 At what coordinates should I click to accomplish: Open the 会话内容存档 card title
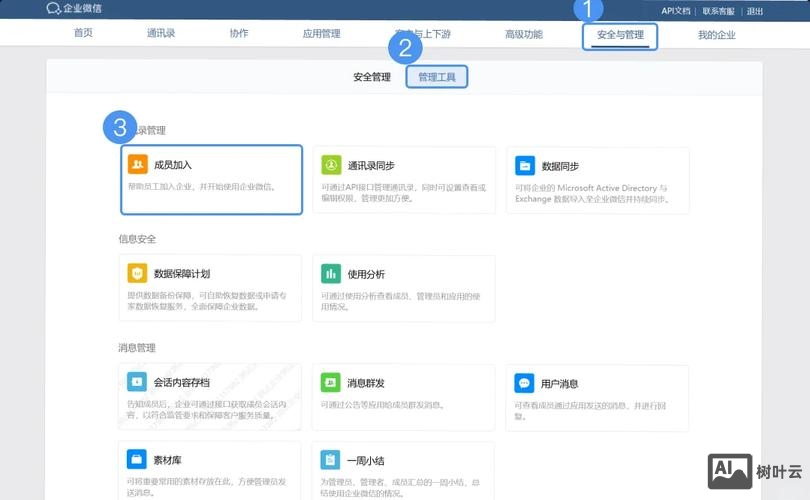point(181,383)
